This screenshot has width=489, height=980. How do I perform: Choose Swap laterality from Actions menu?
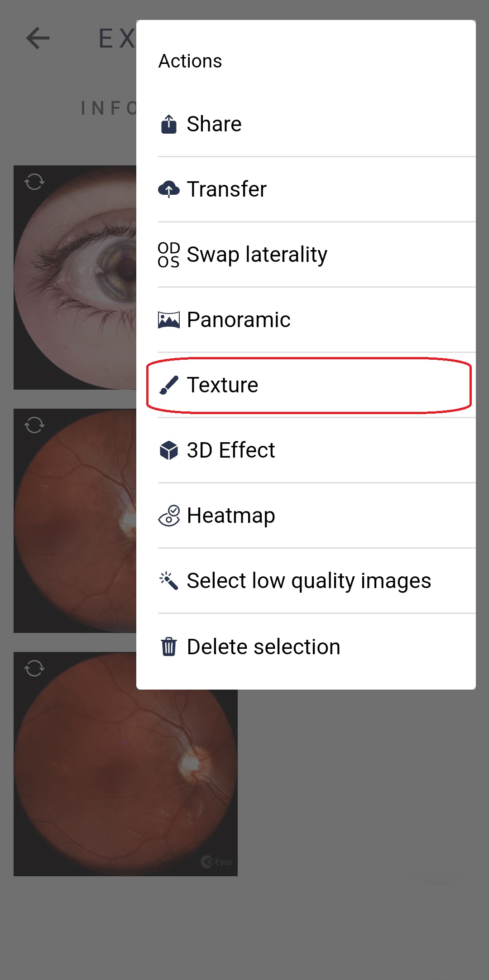257,255
